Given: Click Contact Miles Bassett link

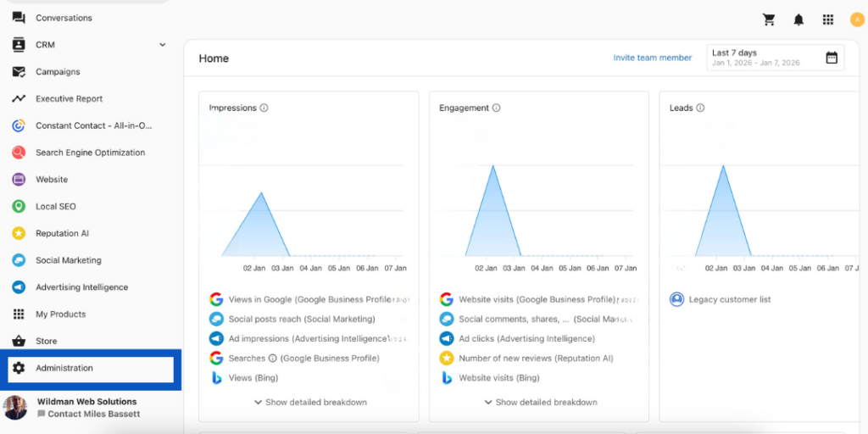Looking at the screenshot, I should tap(93, 415).
